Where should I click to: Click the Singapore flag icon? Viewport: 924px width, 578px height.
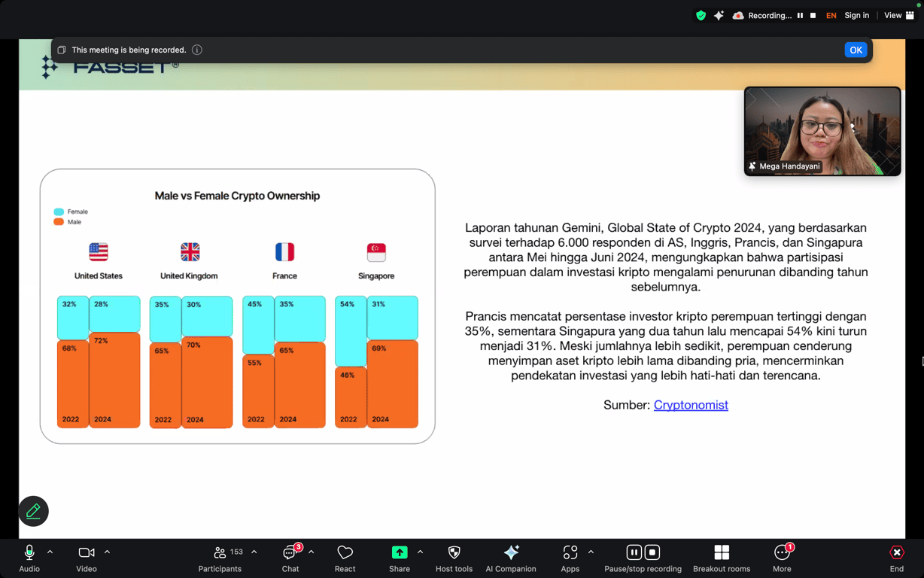point(376,251)
